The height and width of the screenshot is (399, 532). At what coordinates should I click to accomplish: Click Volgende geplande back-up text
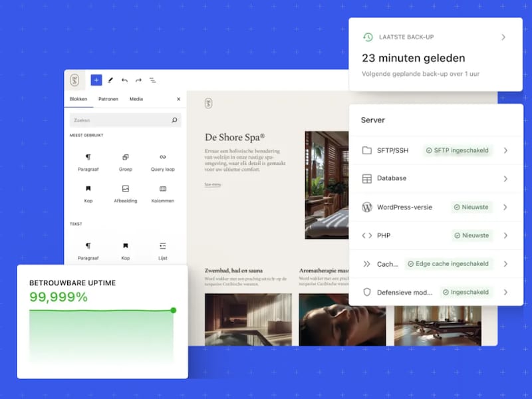click(420, 74)
